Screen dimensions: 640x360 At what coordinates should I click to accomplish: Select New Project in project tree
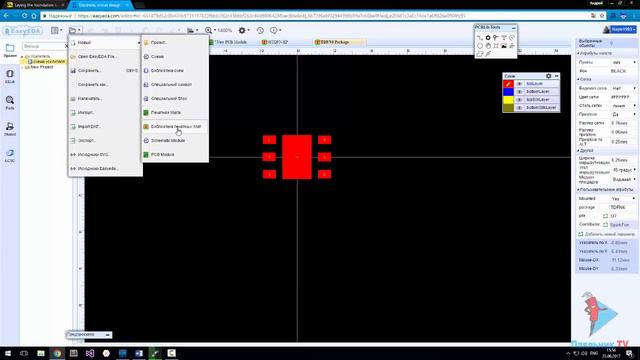pos(42,67)
